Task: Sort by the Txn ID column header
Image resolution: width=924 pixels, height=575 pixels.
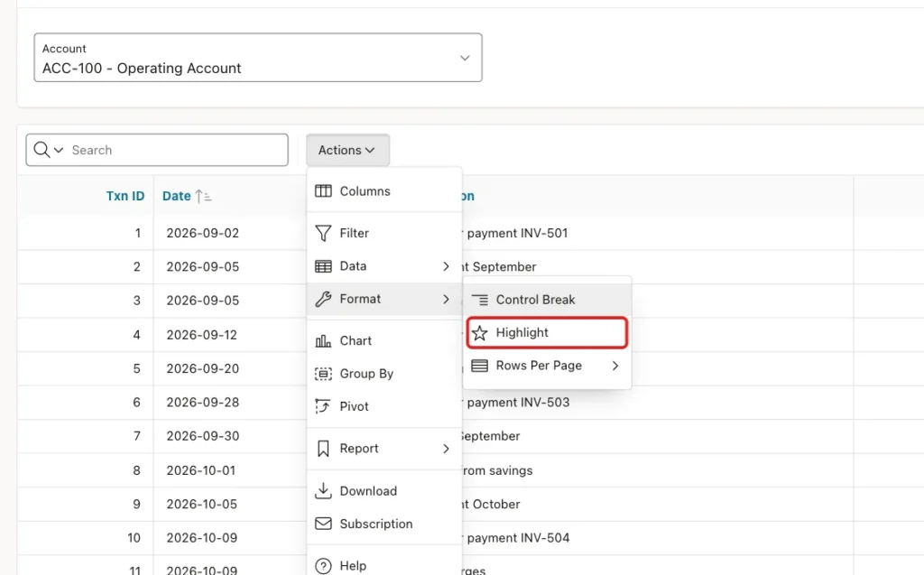Action: (125, 196)
